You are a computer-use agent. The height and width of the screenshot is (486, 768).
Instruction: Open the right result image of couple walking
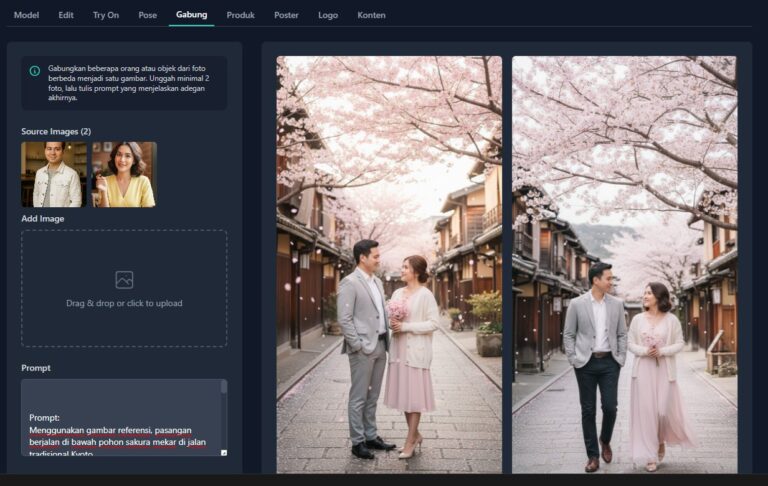[624, 264]
